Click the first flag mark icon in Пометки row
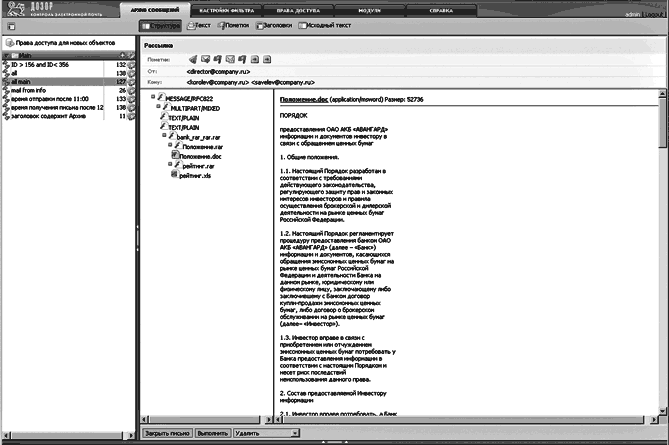 [x=218, y=59]
